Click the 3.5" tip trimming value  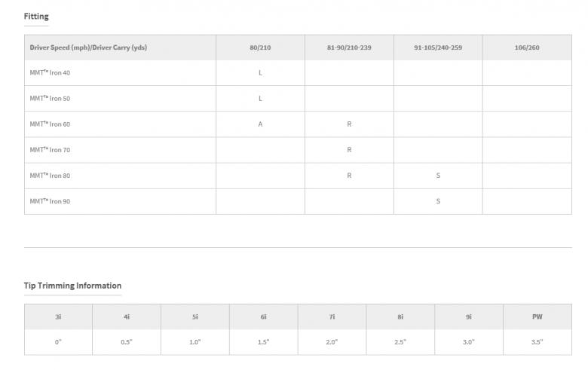(x=537, y=342)
